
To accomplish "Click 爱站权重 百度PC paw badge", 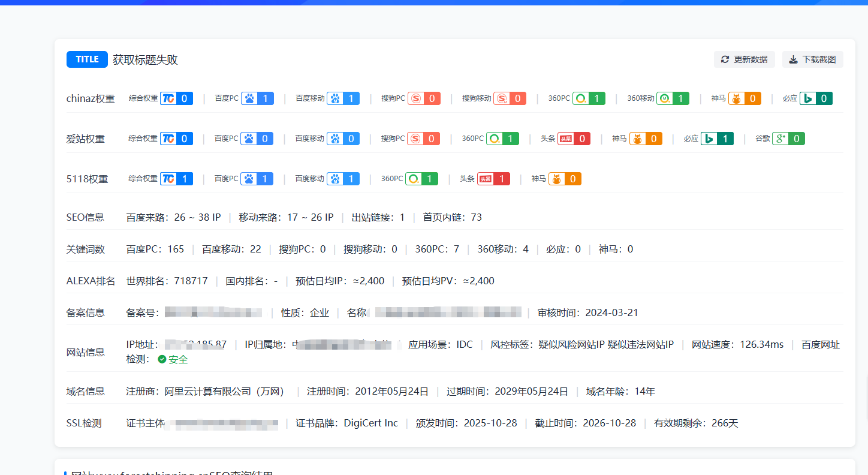I will click(x=257, y=139).
